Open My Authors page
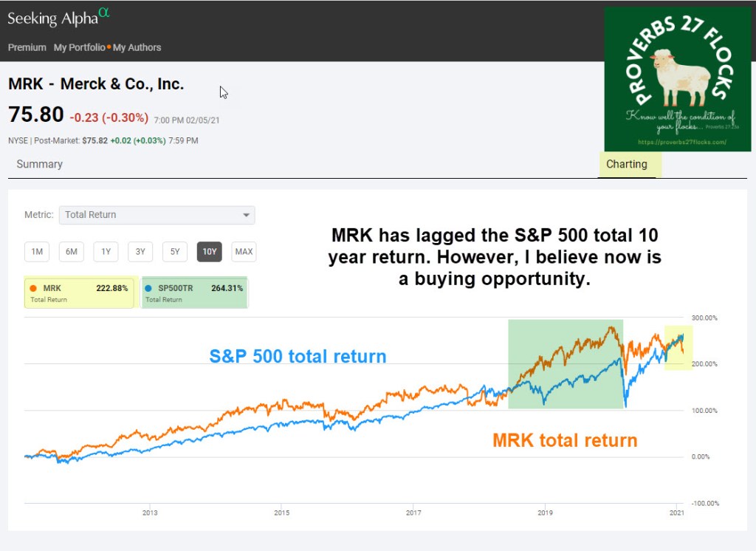 click(137, 47)
